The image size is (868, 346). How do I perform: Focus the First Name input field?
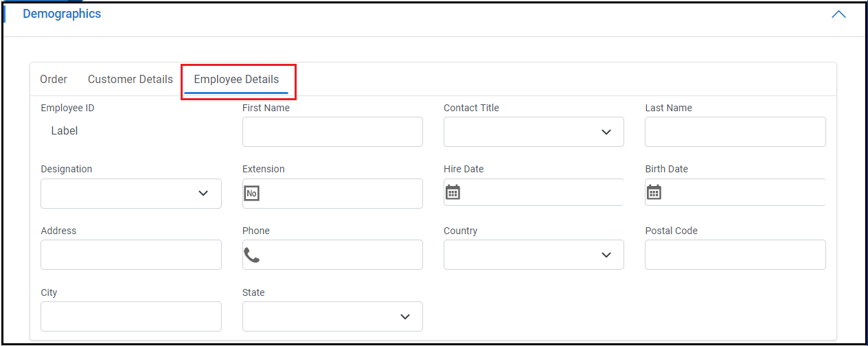(332, 132)
